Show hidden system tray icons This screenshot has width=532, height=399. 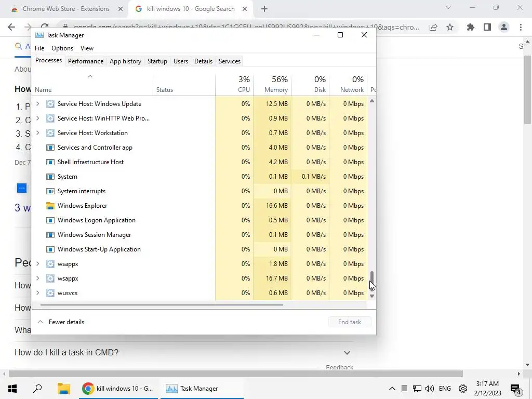pyautogui.click(x=392, y=389)
